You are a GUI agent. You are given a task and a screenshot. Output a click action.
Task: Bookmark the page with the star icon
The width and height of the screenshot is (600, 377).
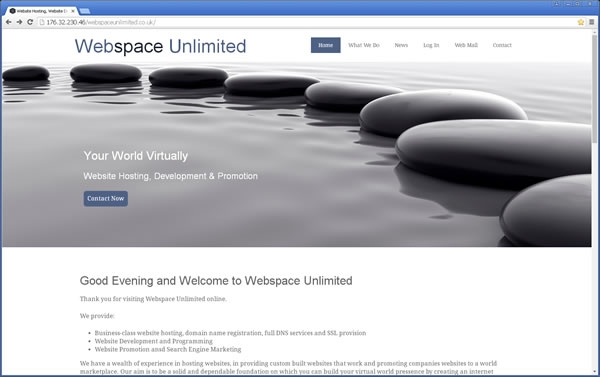[x=581, y=22]
